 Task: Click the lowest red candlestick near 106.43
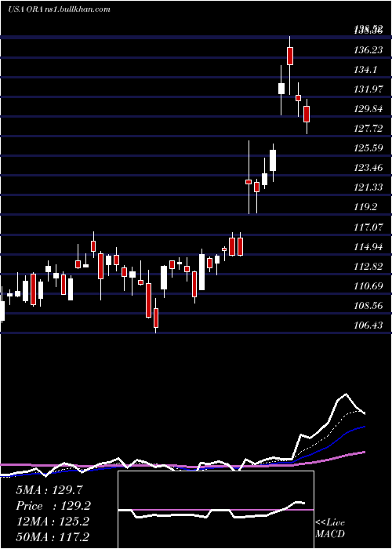(x=156, y=318)
